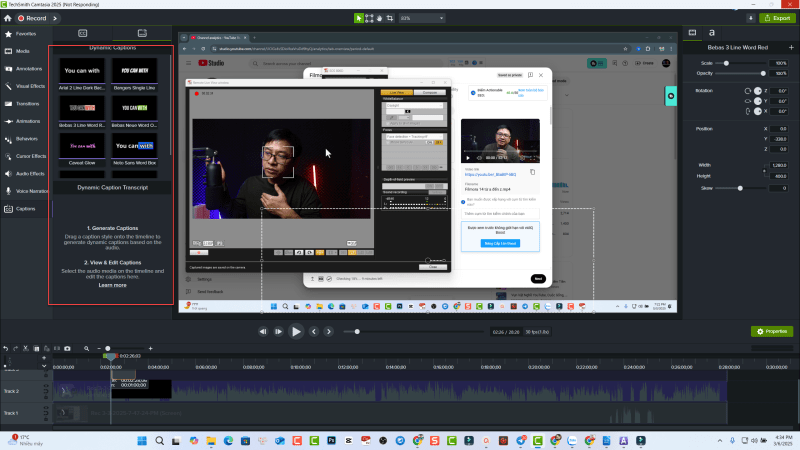The image size is (800, 450).
Task: Expand the Record button arrow
Action: pyautogui.click(x=52, y=18)
